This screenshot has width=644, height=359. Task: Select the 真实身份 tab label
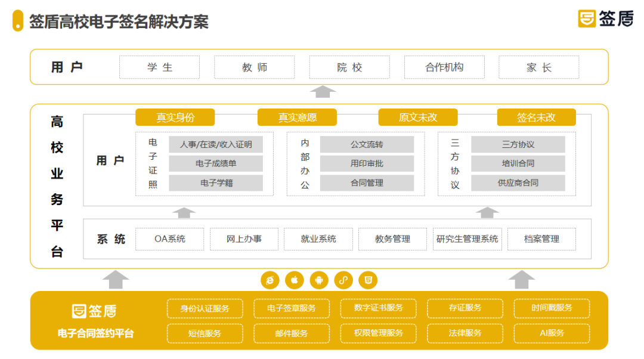click(175, 117)
